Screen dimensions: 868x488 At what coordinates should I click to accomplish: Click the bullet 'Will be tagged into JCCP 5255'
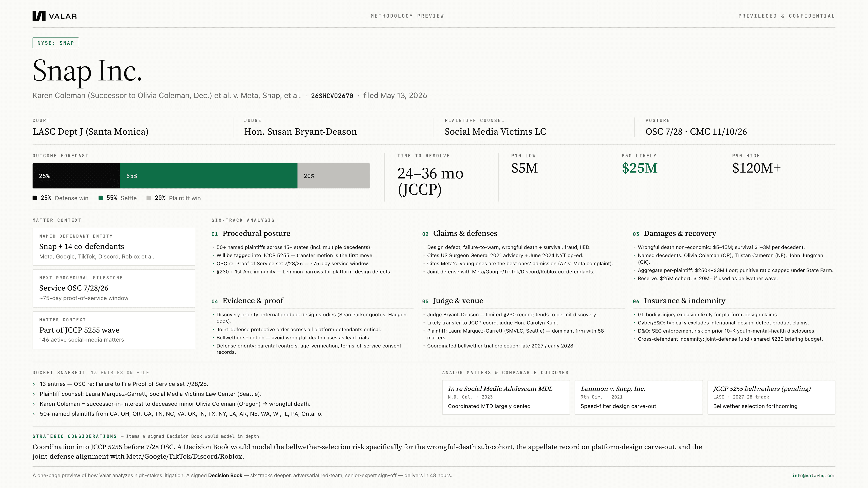point(295,256)
